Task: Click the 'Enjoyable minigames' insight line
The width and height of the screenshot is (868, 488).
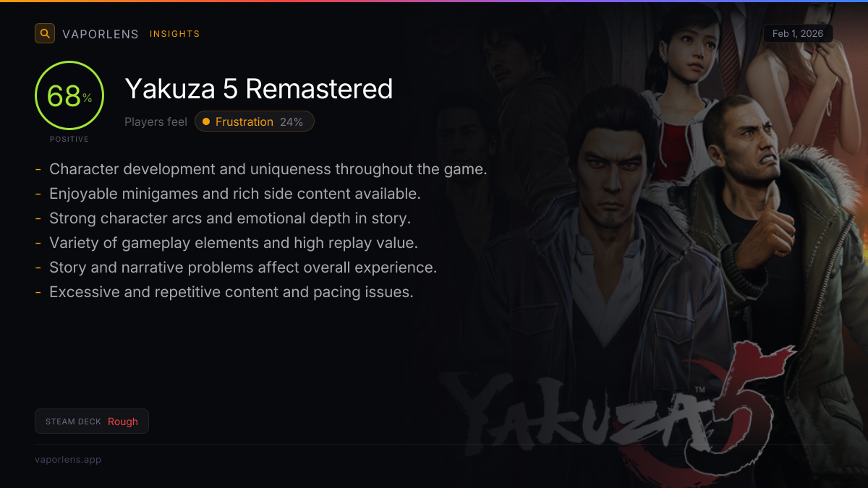Action: [234, 194]
